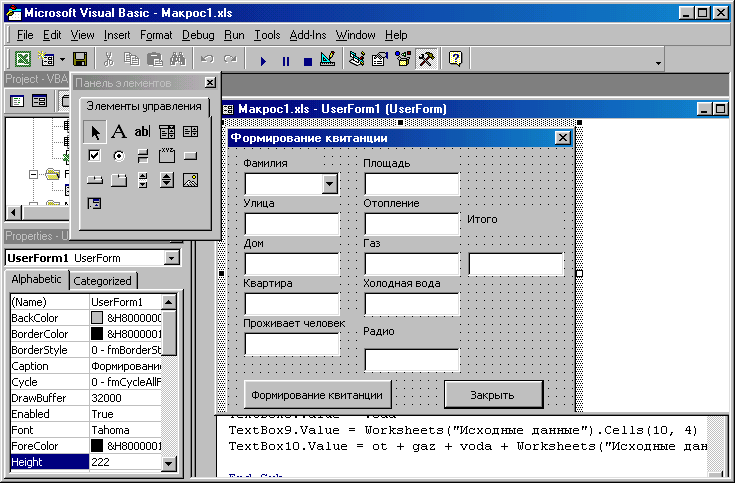Click the text box under Итого

click(516, 264)
